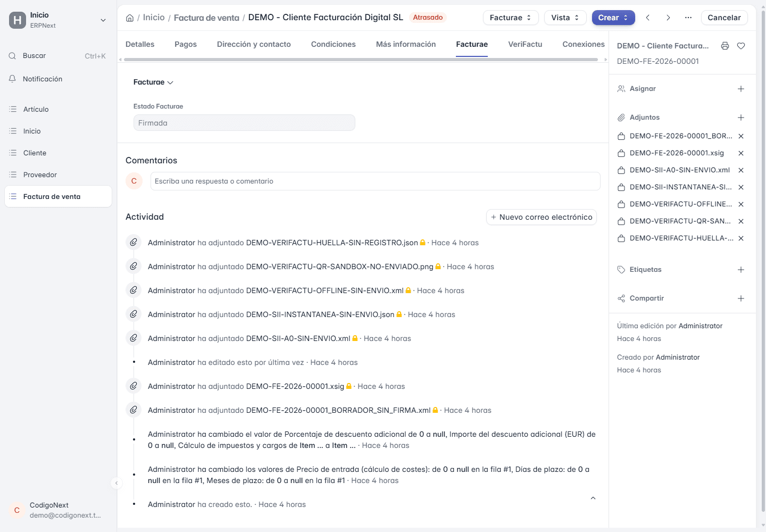Click the Estado Facturae Firmada field

[244, 123]
